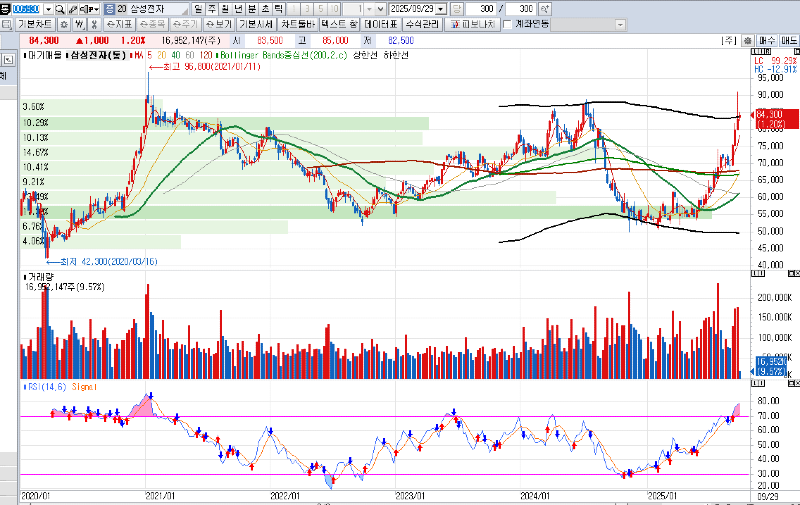Click the chart settings gear icon
Image resolution: width=800 pixels, height=505 pixels.
(x=65, y=23)
